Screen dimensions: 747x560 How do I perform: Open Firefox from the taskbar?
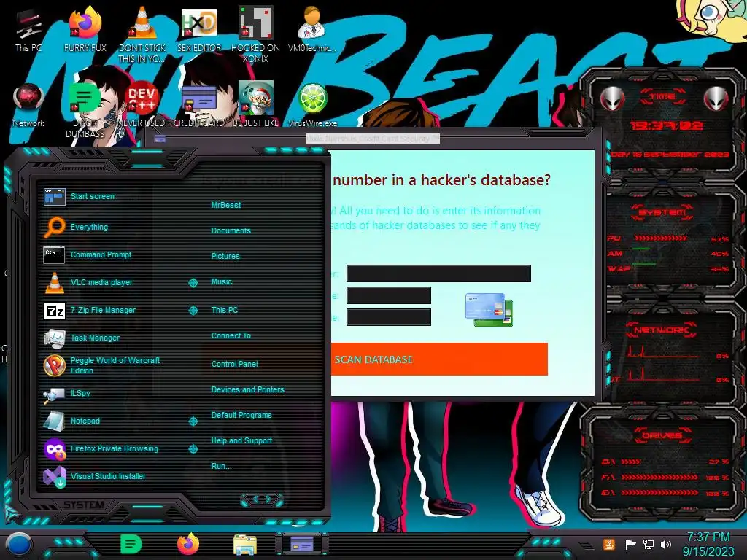point(188,545)
